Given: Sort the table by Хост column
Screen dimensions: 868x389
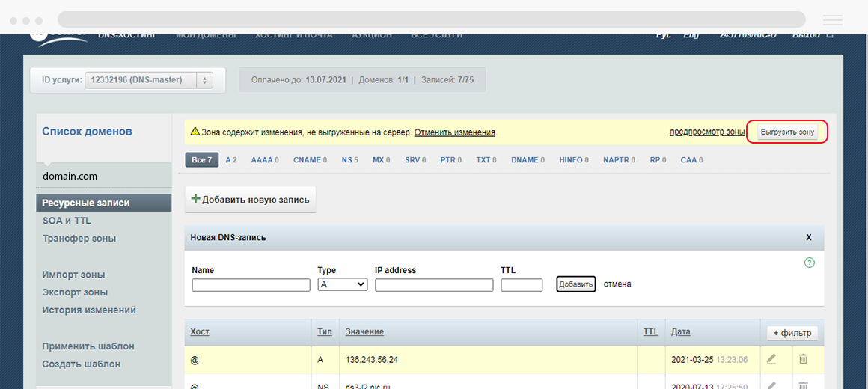Looking at the screenshot, I should click(x=200, y=332).
